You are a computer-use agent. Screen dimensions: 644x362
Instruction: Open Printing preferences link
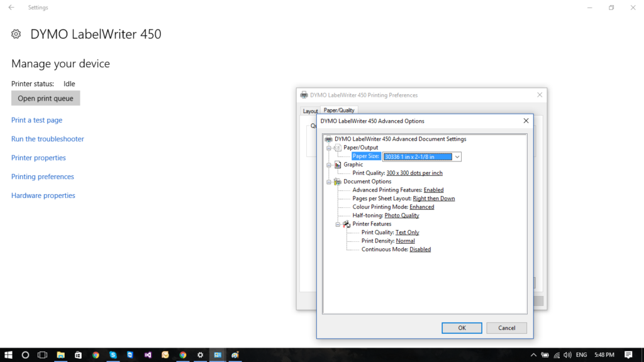click(43, 177)
